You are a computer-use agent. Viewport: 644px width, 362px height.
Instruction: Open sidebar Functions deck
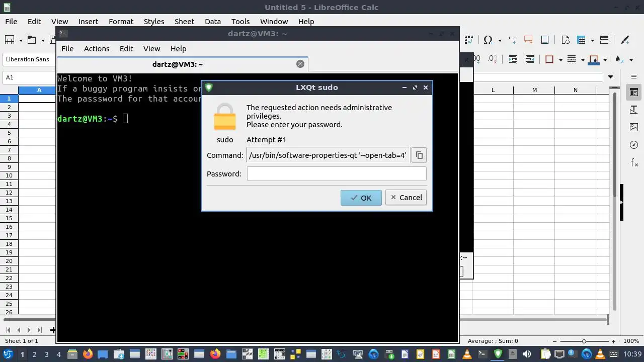(x=634, y=162)
